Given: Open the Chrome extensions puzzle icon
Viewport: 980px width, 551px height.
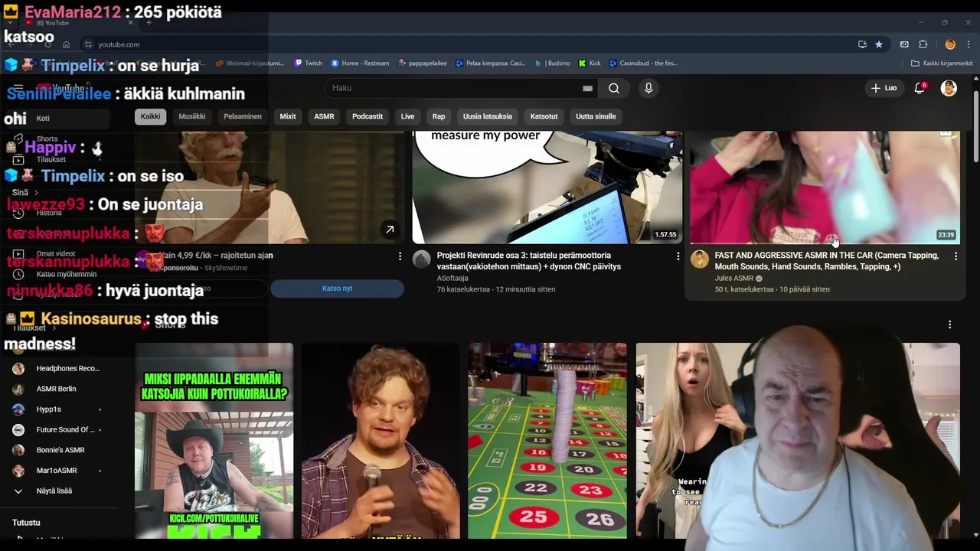Looking at the screenshot, I should click(923, 44).
